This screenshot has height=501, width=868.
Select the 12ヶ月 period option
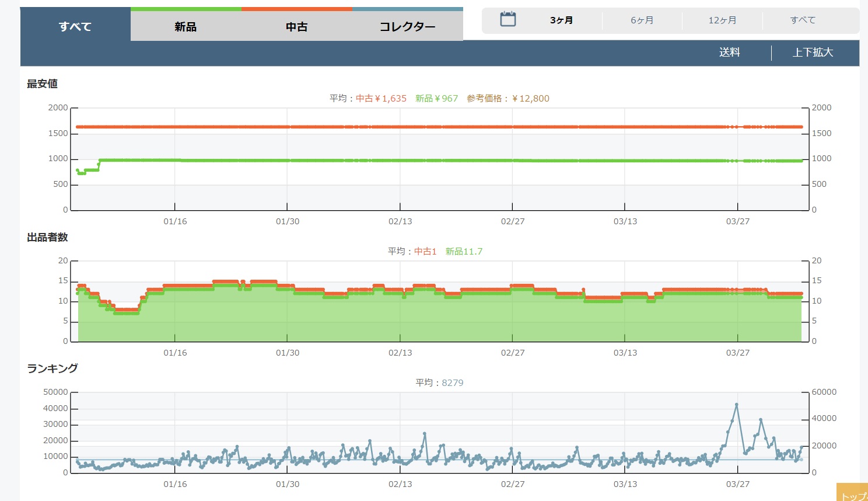[722, 20]
